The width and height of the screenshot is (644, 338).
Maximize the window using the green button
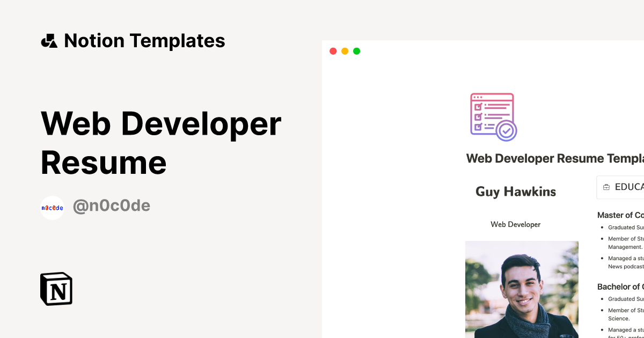[x=356, y=51]
